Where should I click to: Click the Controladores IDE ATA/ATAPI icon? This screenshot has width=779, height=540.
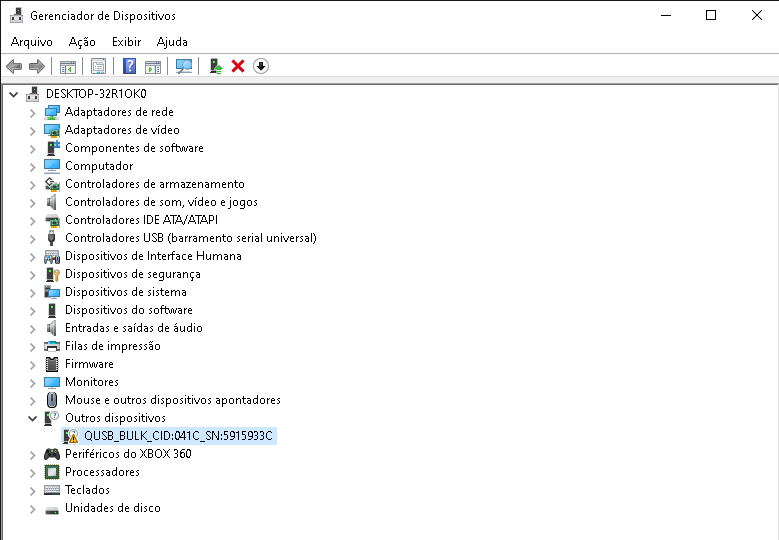click(52, 220)
